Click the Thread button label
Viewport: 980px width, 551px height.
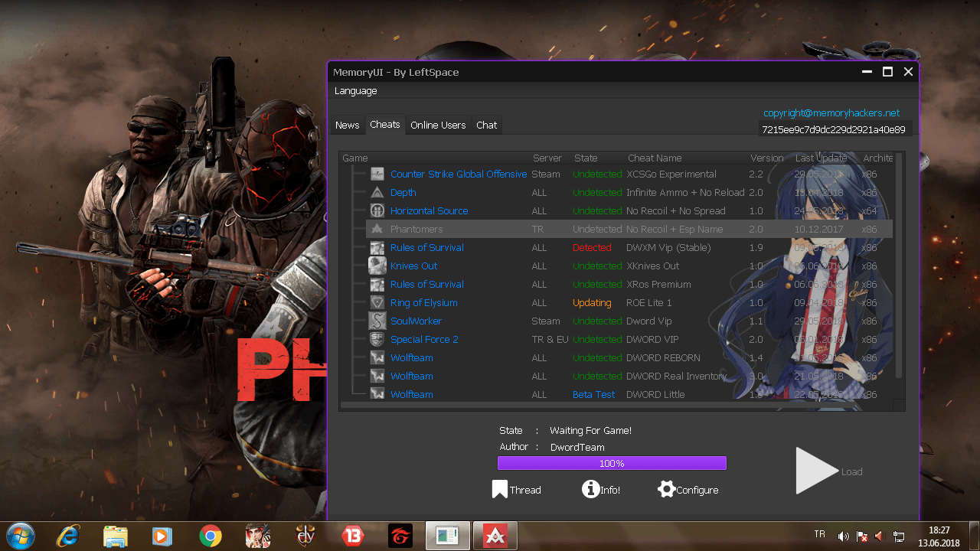click(x=525, y=490)
